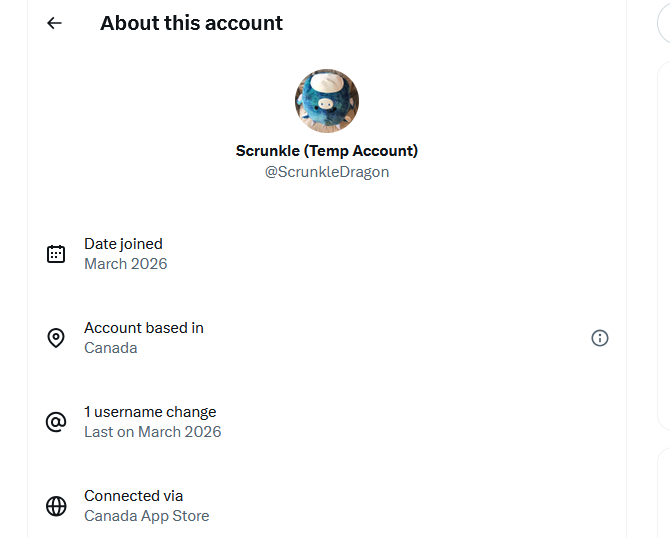Select the Date joined label

[x=123, y=244]
